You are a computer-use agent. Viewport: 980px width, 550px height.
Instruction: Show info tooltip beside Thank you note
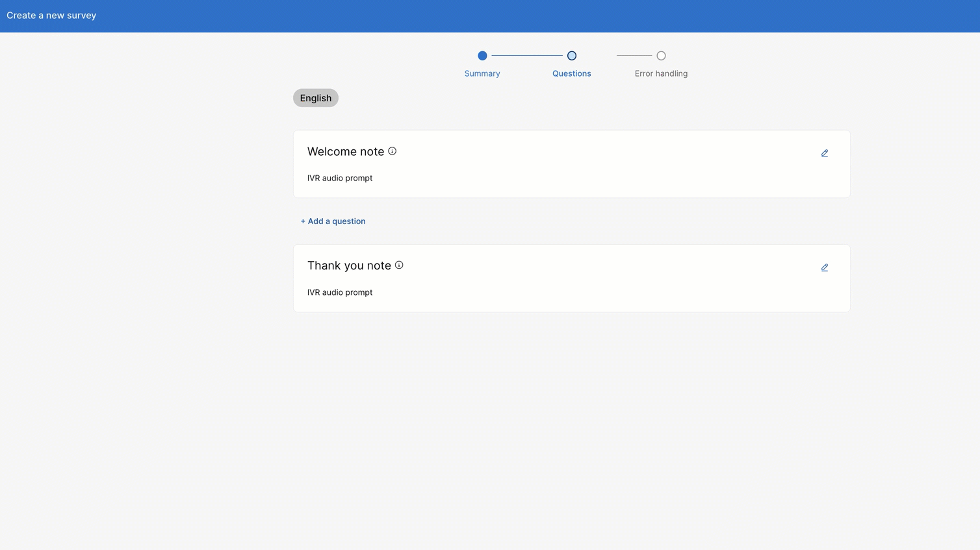(399, 265)
